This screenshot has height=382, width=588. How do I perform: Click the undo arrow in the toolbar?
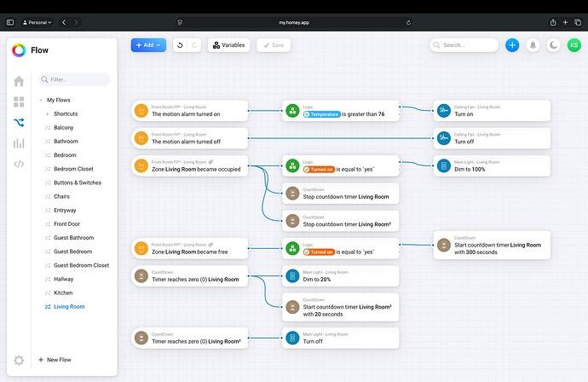click(181, 45)
